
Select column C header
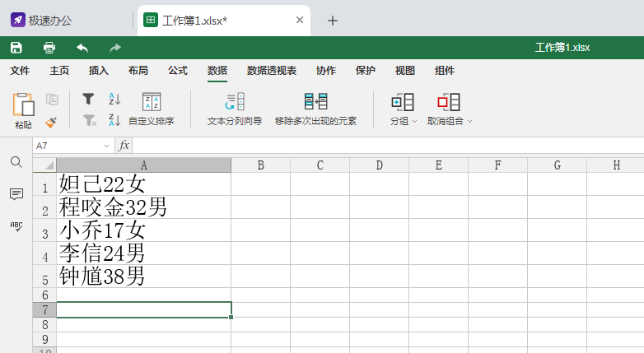click(x=320, y=165)
